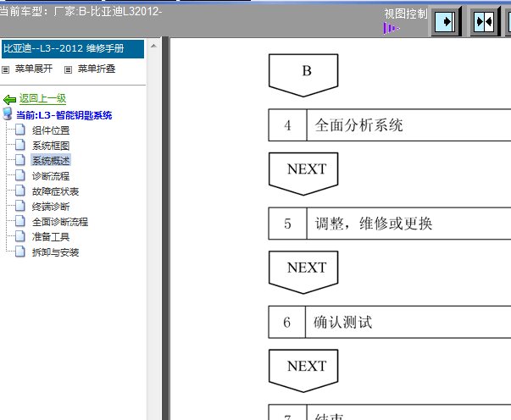Open 故障症状表 tree item
Viewport: 511px width, 420px height.
click(x=55, y=191)
